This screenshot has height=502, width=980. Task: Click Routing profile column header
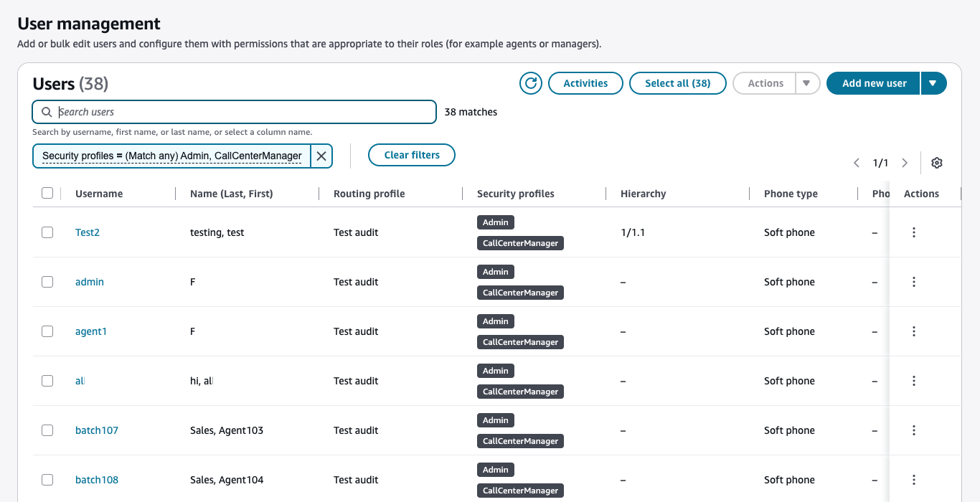coord(369,194)
